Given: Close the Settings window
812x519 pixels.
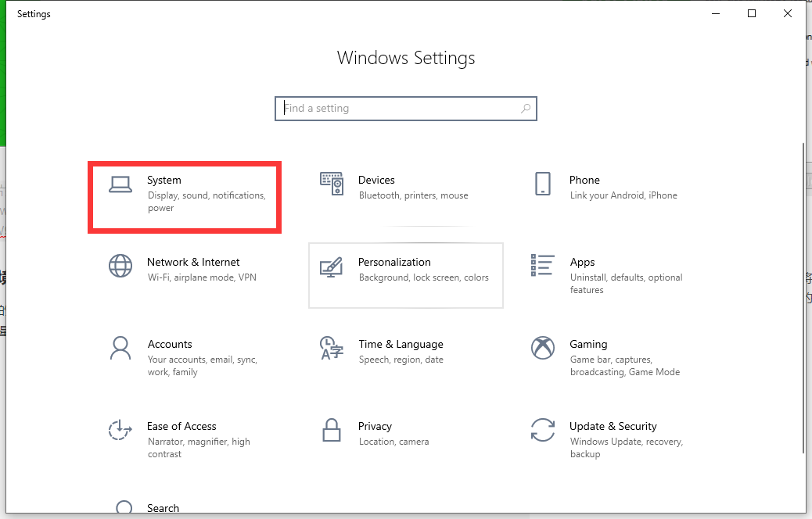Looking at the screenshot, I should tap(788, 13).
